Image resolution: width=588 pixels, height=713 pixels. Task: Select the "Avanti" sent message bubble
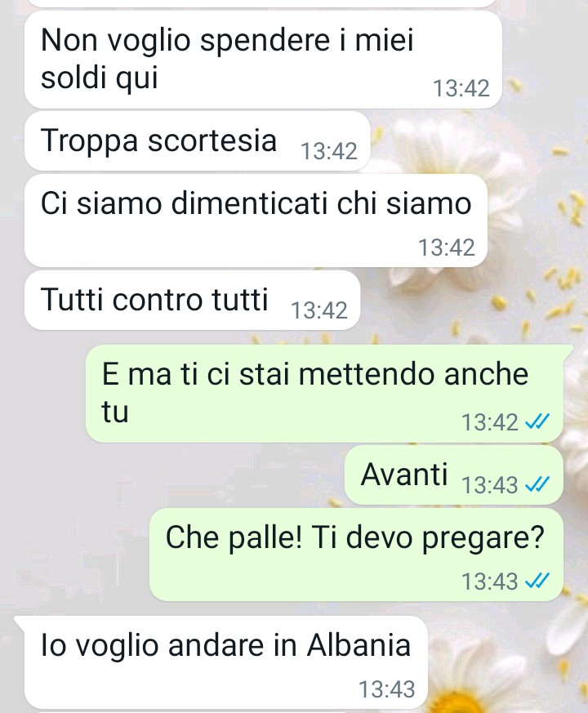point(453,475)
